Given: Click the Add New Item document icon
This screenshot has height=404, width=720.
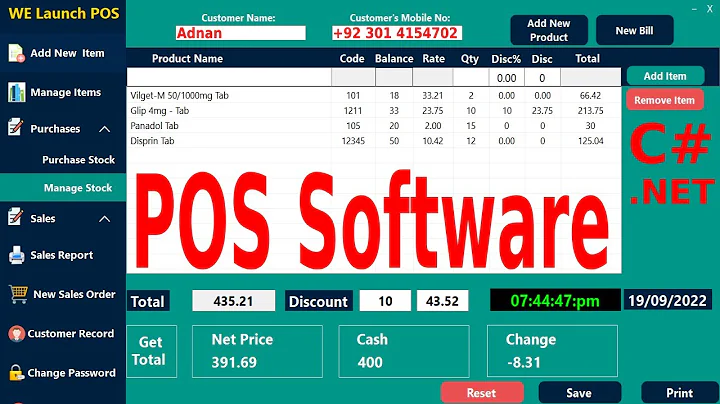Looking at the screenshot, I should [17, 53].
